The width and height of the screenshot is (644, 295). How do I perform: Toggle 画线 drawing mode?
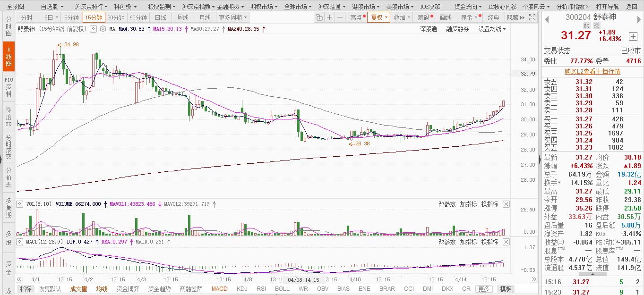pos(446,17)
